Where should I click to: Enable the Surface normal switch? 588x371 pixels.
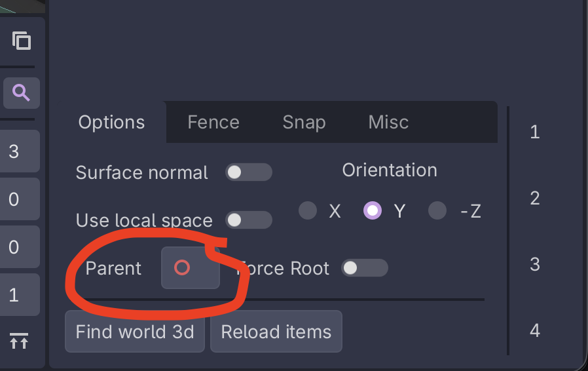click(248, 172)
